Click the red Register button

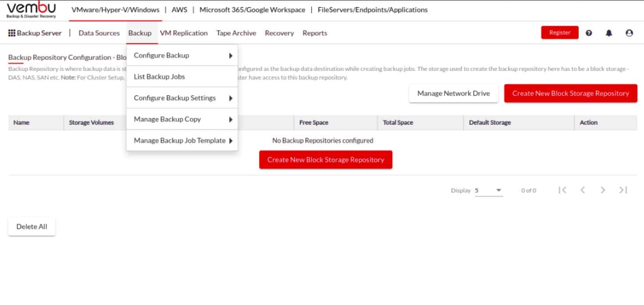[560, 32]
